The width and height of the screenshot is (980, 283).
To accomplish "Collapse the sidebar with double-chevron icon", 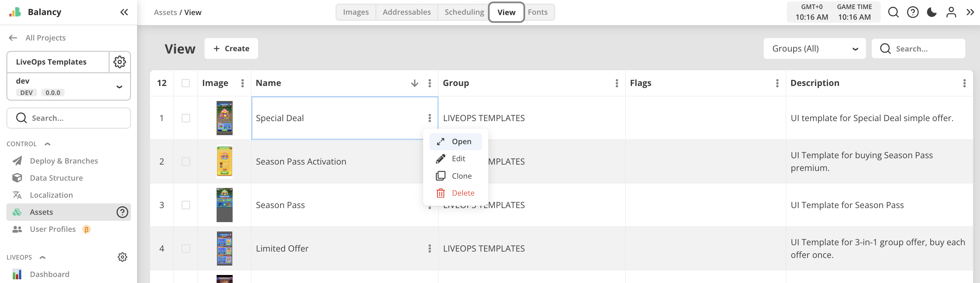I will click(x=124, y=12).
